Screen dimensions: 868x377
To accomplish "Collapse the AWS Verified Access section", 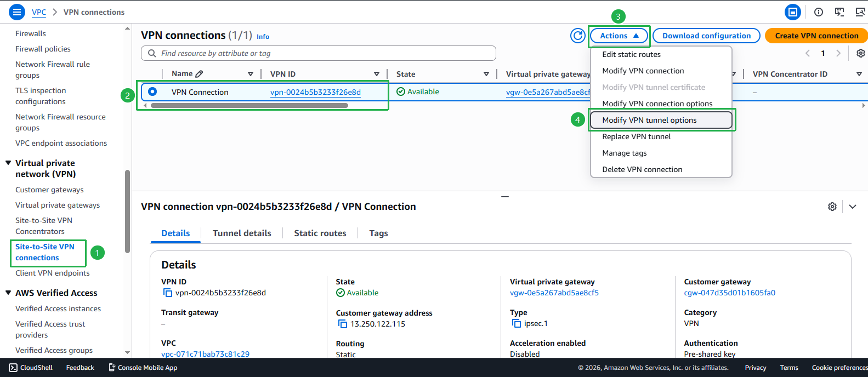I will coord(8,293).
